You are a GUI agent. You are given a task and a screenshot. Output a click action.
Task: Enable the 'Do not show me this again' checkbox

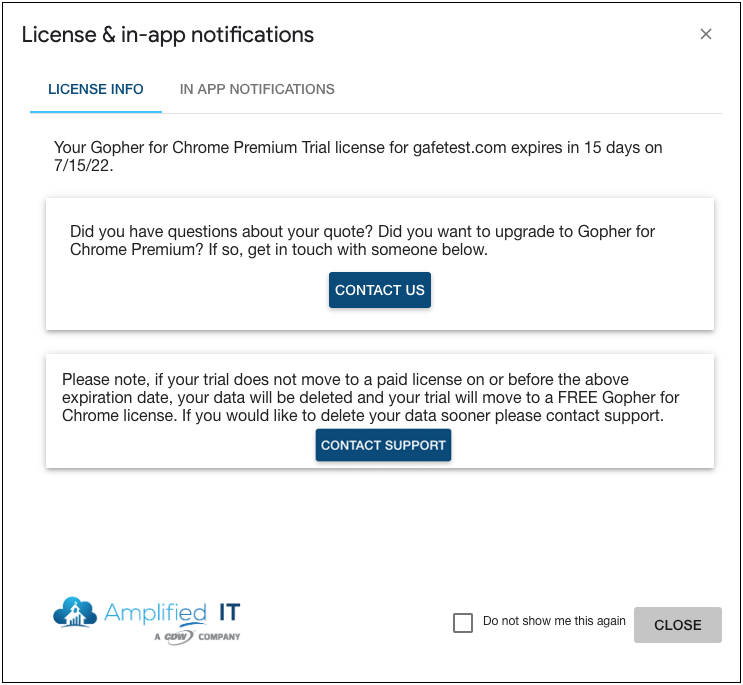(463, 623)
